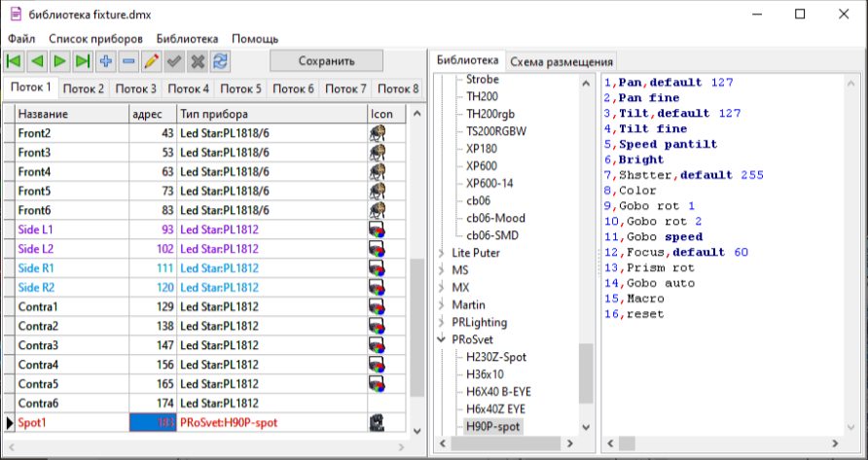Click the Contra2 fixture icon
This screenshot has height=460, width=868.
pyautogui.click(x=377, y=326)
